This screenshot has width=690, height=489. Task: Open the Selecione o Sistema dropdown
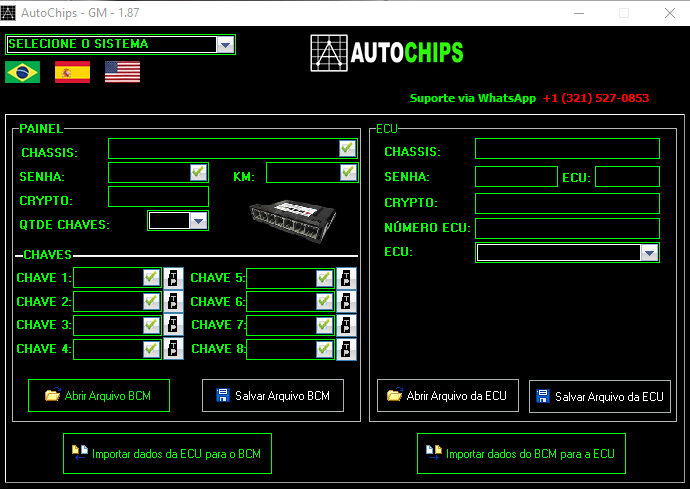[x=225, y=44]
